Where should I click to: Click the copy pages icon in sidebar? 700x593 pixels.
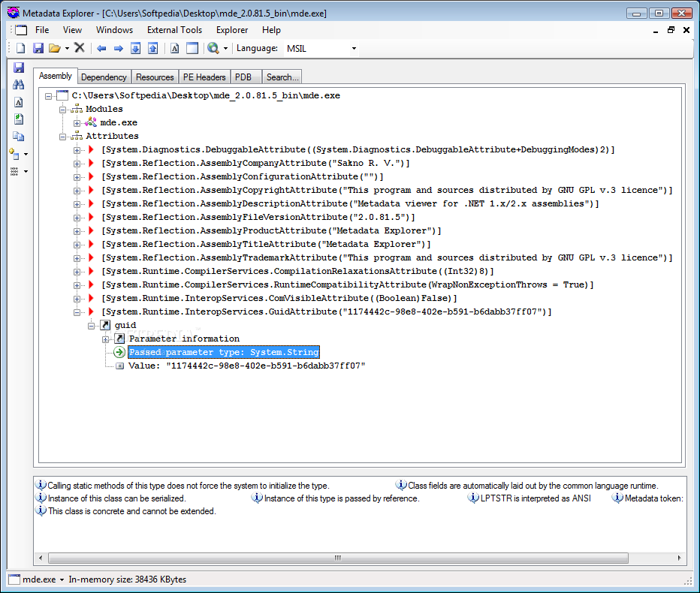(x=18, y=137)
